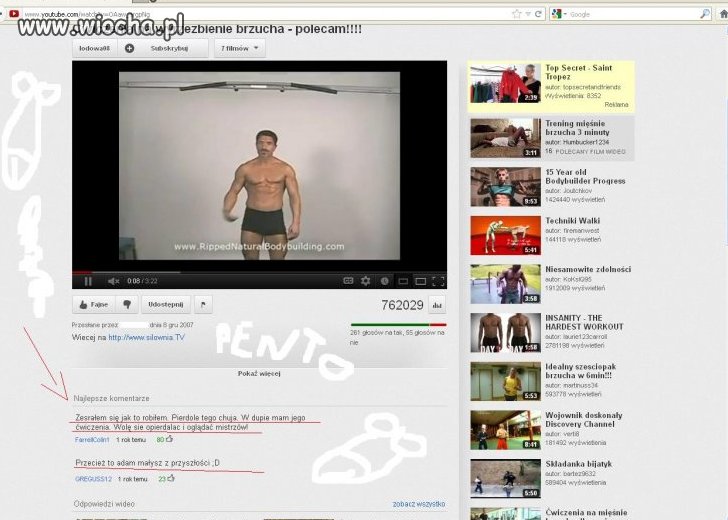Click zobacz wszystko link

point(419,504)
